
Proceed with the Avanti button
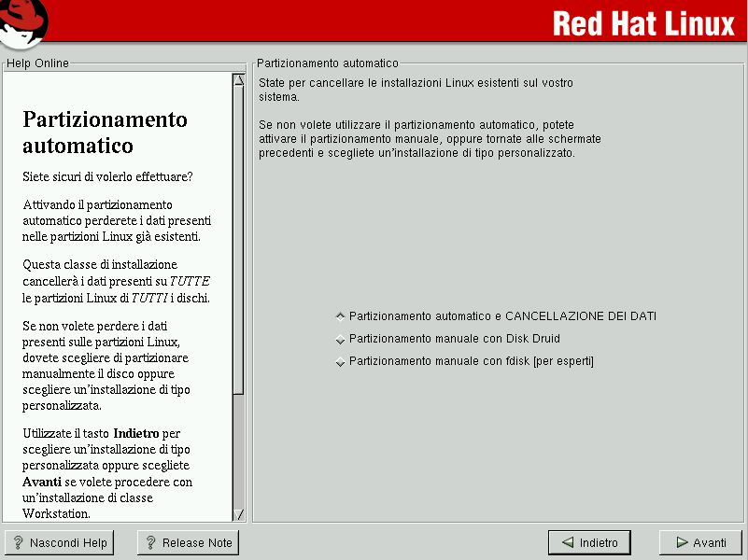[x=700, y=542]
